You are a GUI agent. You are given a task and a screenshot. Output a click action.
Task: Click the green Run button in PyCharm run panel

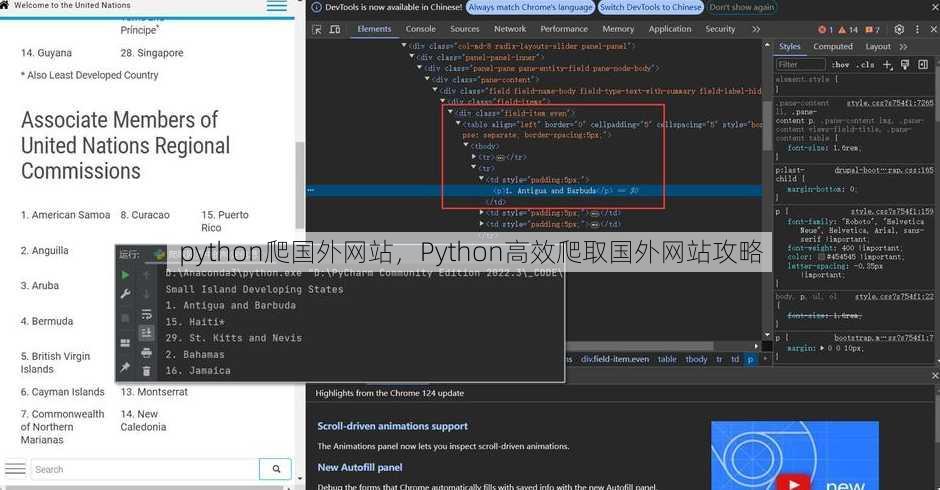(x=125, y=275)
